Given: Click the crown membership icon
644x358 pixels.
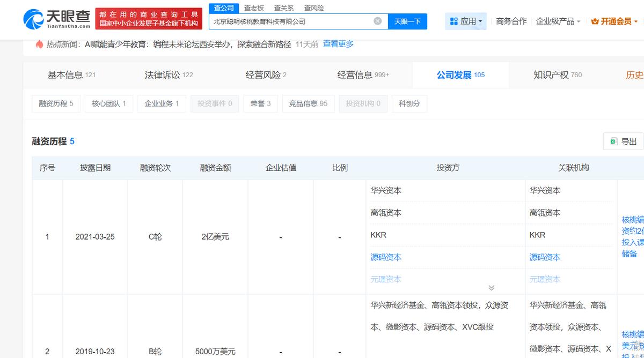Looking at the screenshot, I should pyautogui.click(x=595, y=21).
